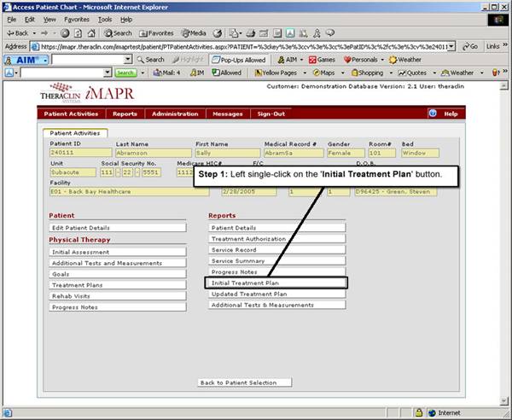
Task: Toggle the Pop-Ups Allowed button
Action: [239, 60]
